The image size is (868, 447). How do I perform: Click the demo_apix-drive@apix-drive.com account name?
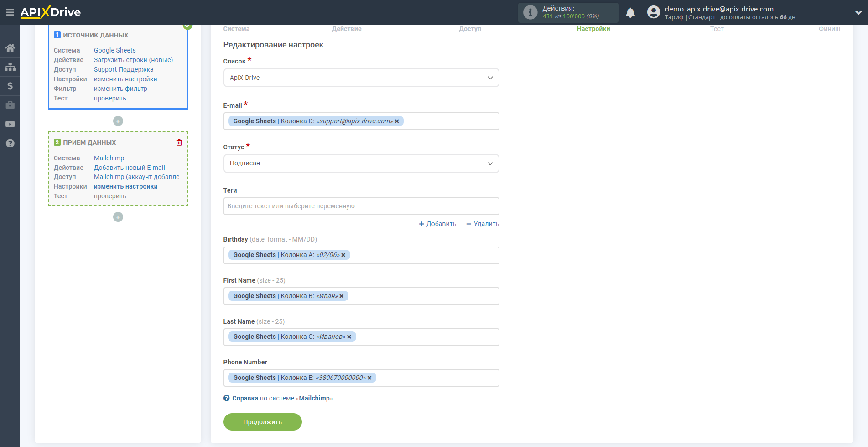(719, 9)
